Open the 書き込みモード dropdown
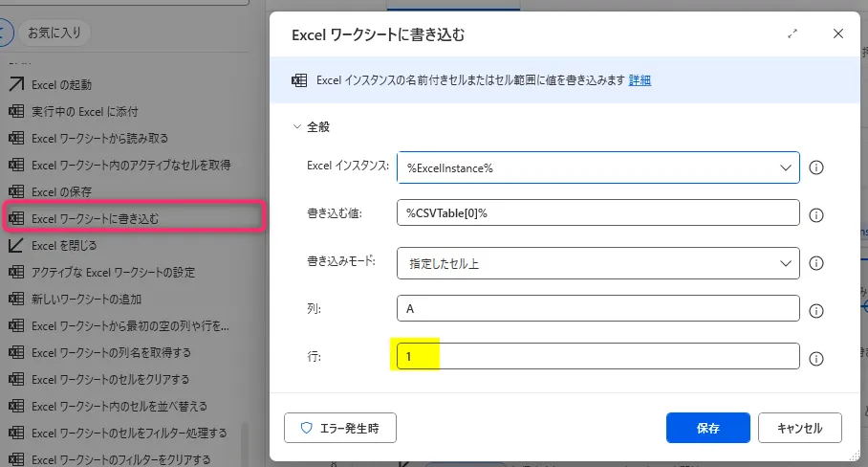 [x=597, y=262]
